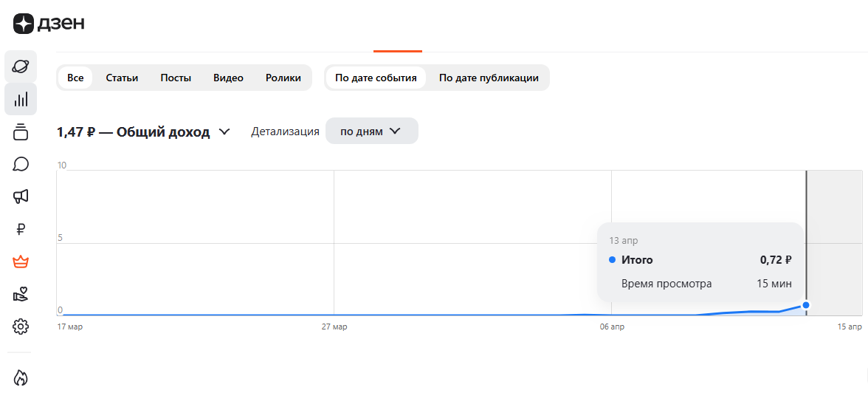Click the Dzen logo in header
This screenshot has height=393, width=868.
49,24
